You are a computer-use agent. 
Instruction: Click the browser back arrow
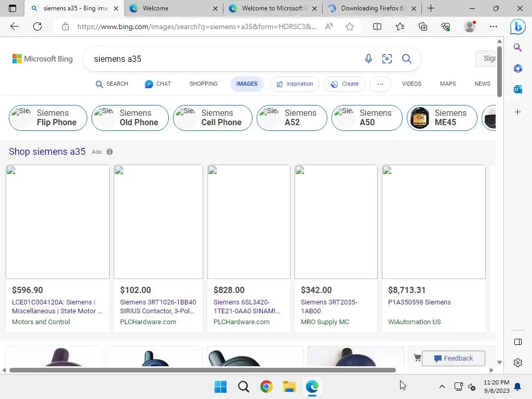pos(14,26)
